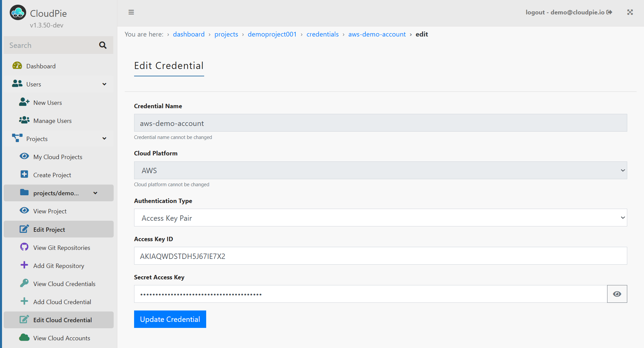
Task: Expand the projects/demo... chevron
Action: (95, 193)
